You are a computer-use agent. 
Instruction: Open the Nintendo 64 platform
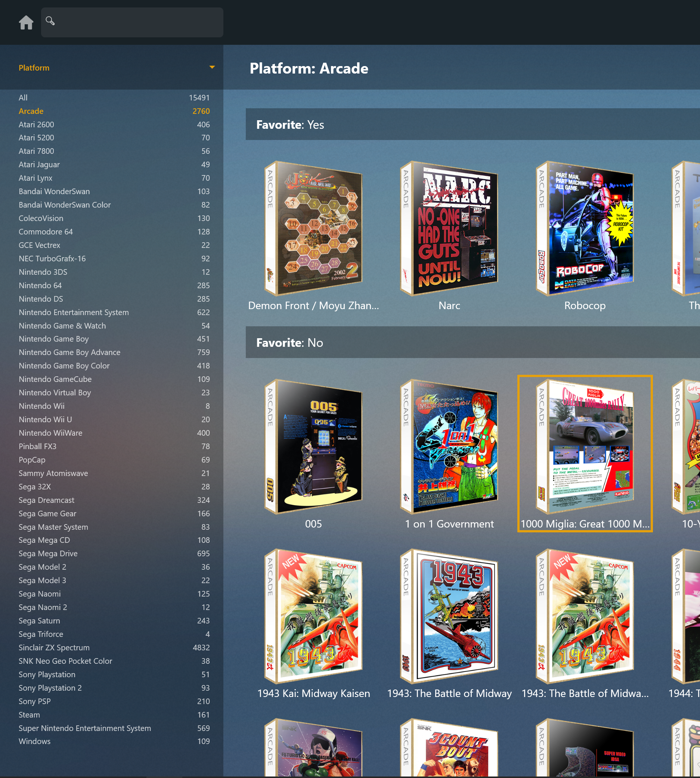(114, 286)
